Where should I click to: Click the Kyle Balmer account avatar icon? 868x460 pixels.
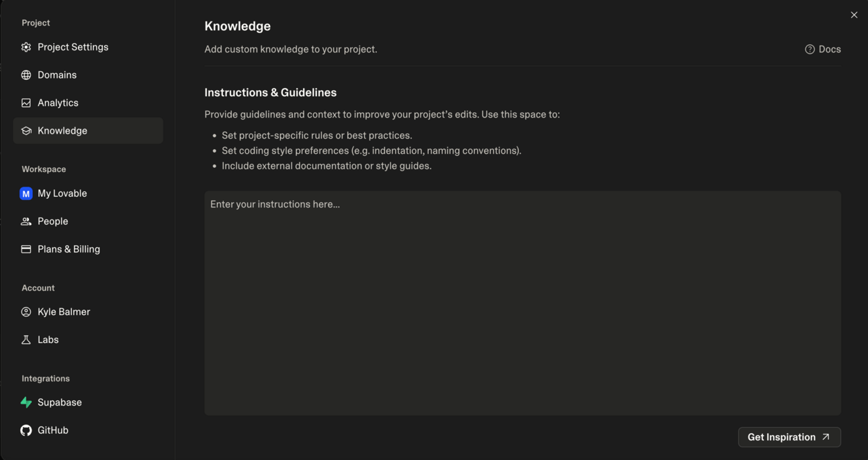click(x=26, y=312)
